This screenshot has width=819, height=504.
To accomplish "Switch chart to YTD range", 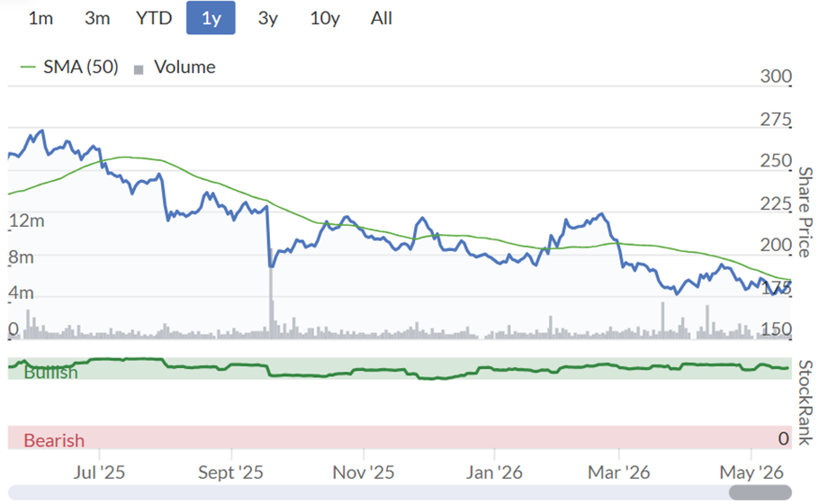I will coord(154,18).
